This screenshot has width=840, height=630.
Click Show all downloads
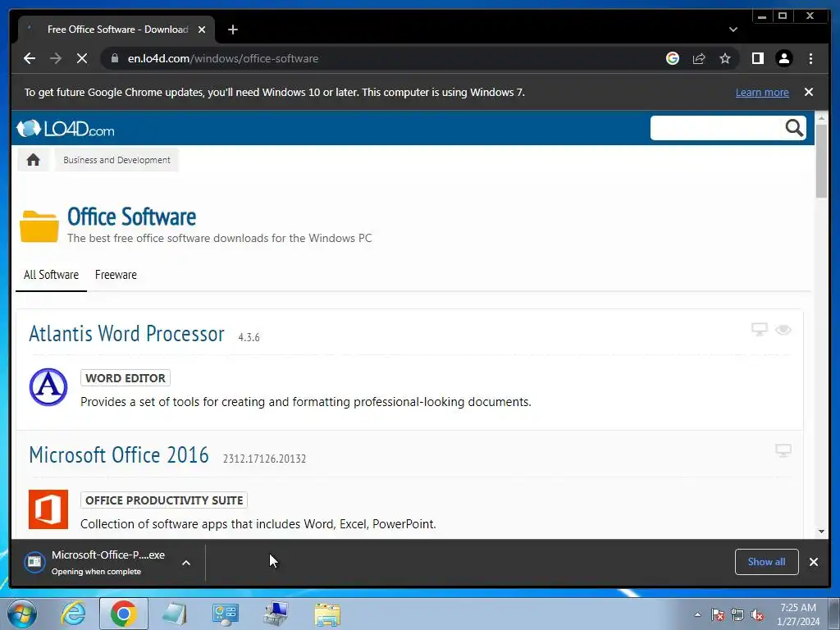[x=767, y=562]
